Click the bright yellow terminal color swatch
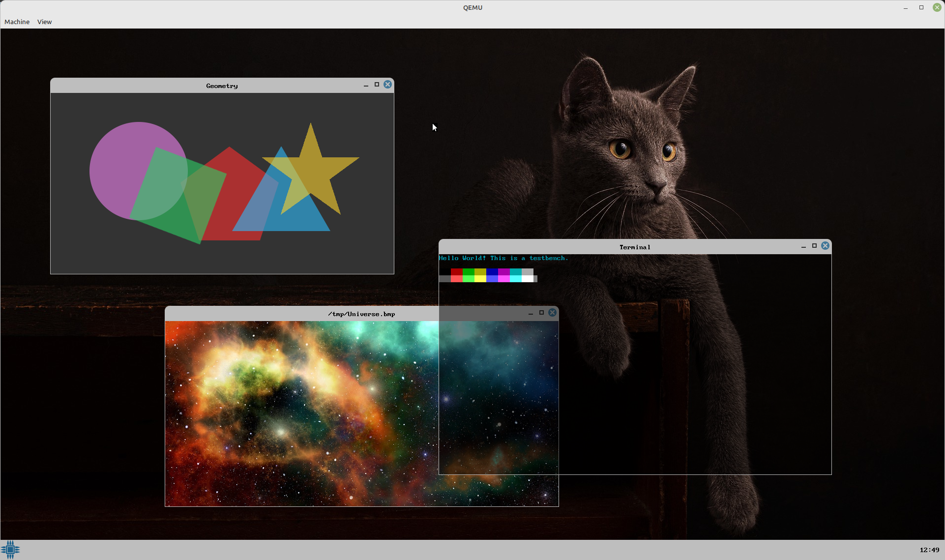Image resolution: width=945 pixels, height=560 pixels. 480,279
